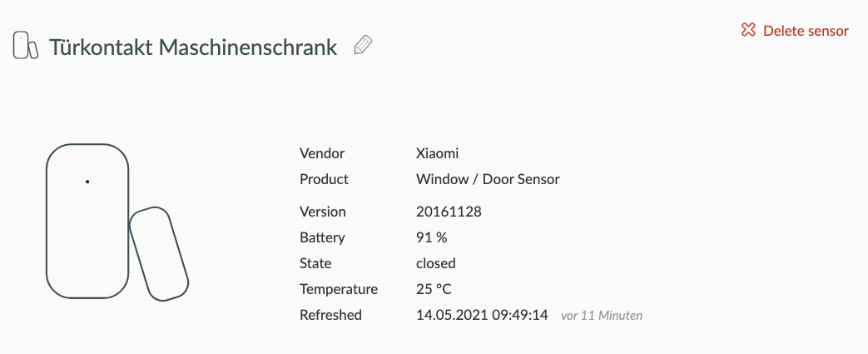Click the pencil edit icon beside sensor name
Image resolution: width=868 pixels, height=354 pixels.
[363, 46]
